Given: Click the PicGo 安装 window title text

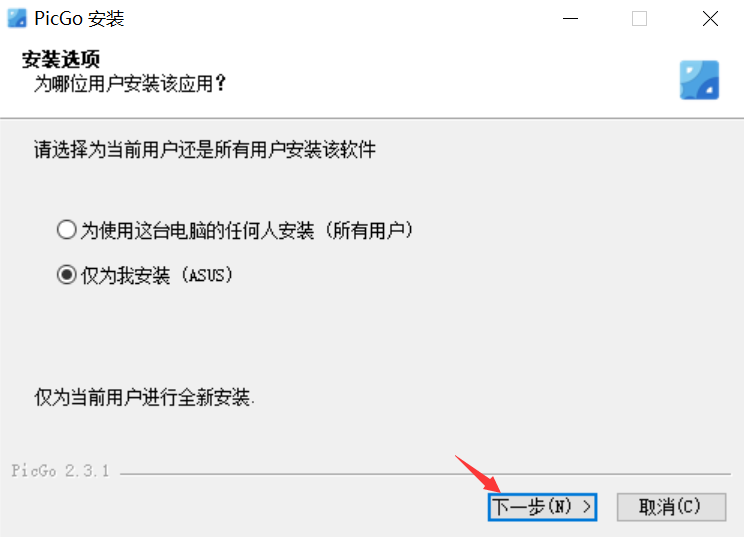Looking at the screenshot, I should (x=79, y=19).
